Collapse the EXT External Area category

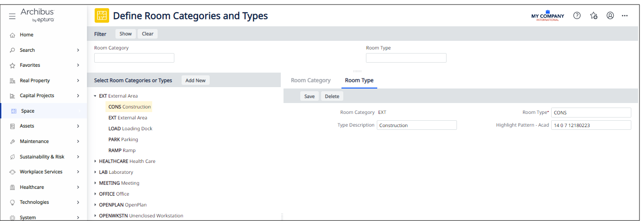click(x=95, y=96)
